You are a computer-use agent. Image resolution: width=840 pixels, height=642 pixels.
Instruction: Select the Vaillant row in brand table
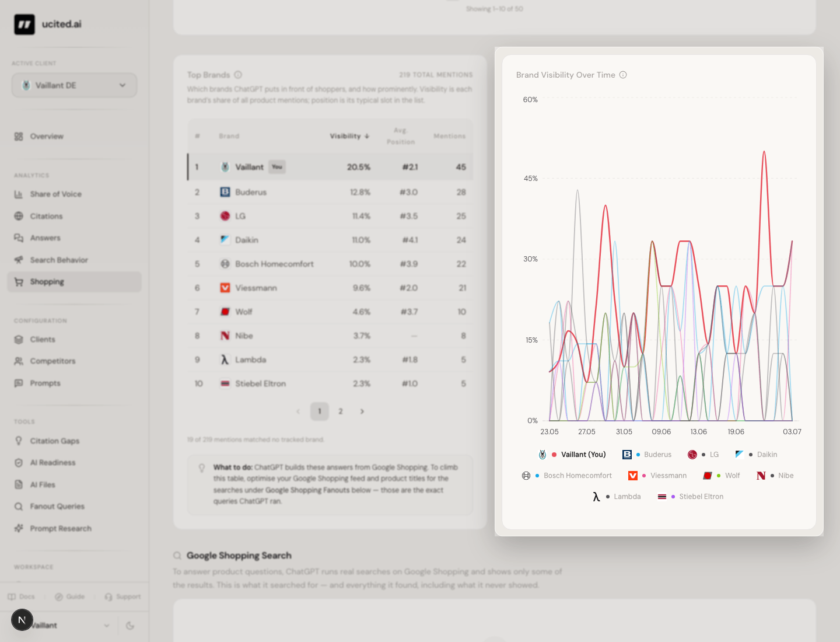pos(330,167)
